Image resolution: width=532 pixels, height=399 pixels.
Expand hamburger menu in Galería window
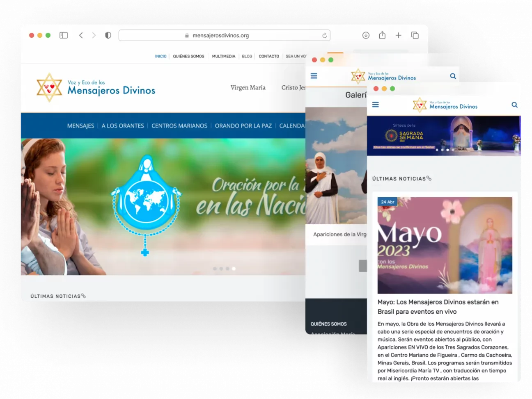[314, 76]
